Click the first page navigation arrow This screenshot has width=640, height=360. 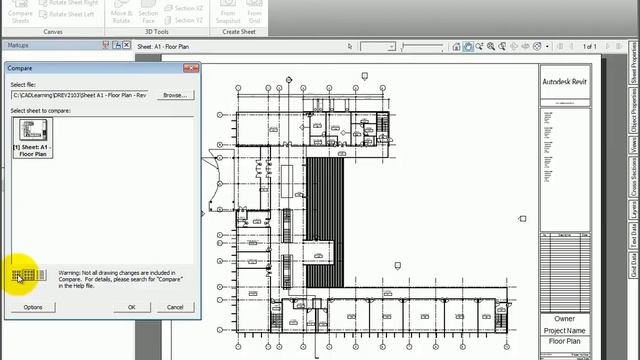pyautogui.click(x=560, y=47)
